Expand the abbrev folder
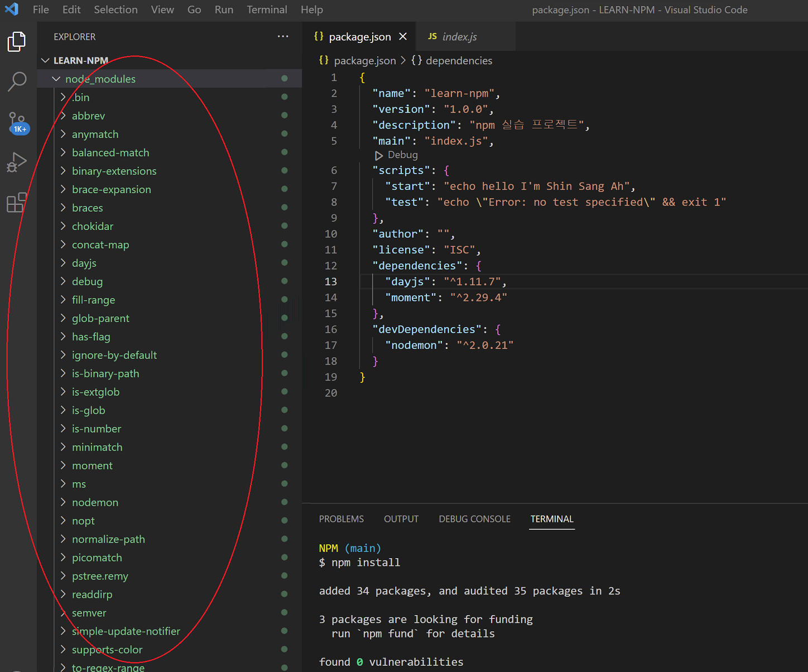The width and height of the screenshot is (808, 672). tap(169, 116)
